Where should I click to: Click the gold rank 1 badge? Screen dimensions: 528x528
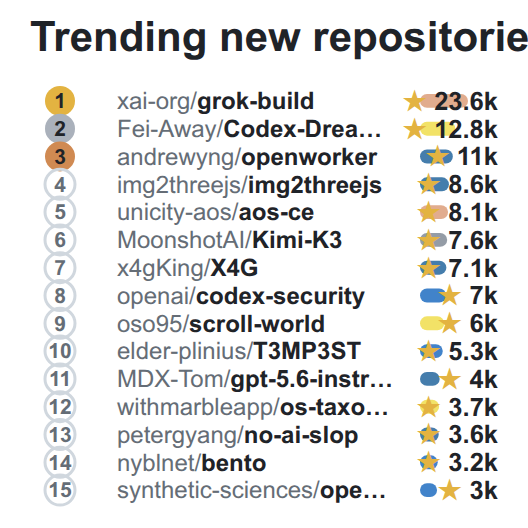[x=60, y=101]
